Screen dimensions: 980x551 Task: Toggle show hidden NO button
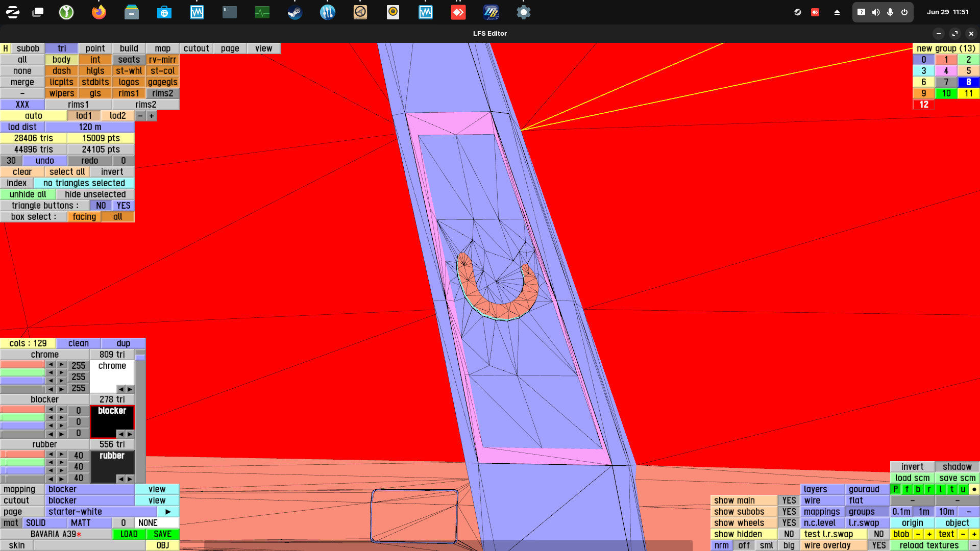[x=789, y=534]
